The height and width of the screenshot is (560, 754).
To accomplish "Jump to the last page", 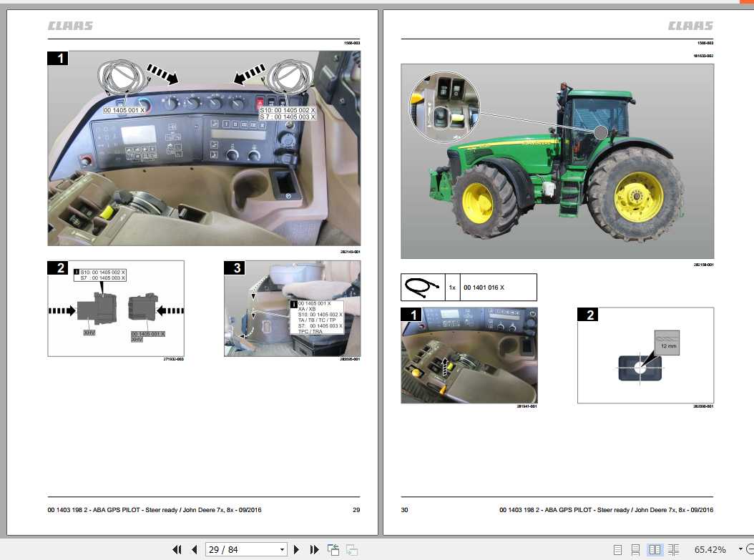I will [x=315, y=549].
